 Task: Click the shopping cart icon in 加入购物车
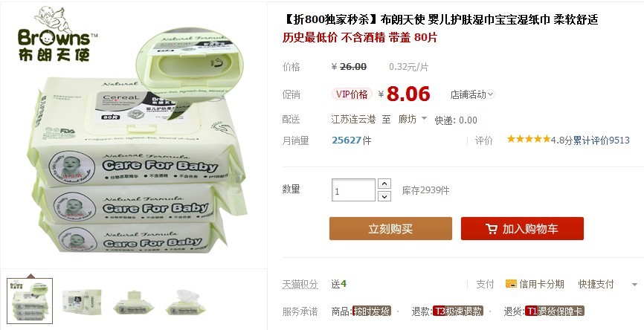[492, 229]
